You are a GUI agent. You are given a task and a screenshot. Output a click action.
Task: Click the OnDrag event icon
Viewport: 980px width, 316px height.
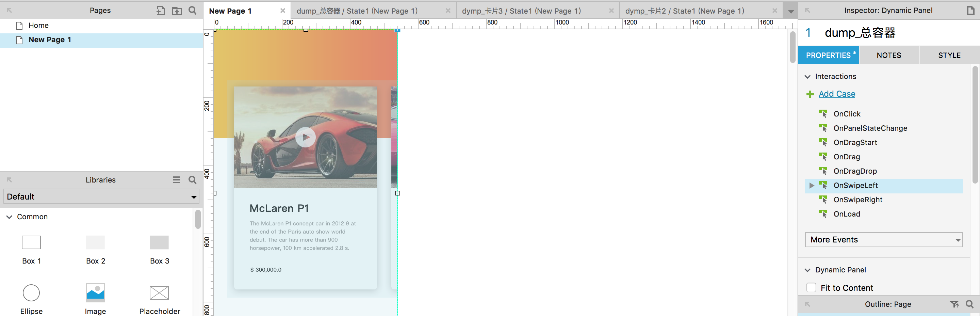823,157
